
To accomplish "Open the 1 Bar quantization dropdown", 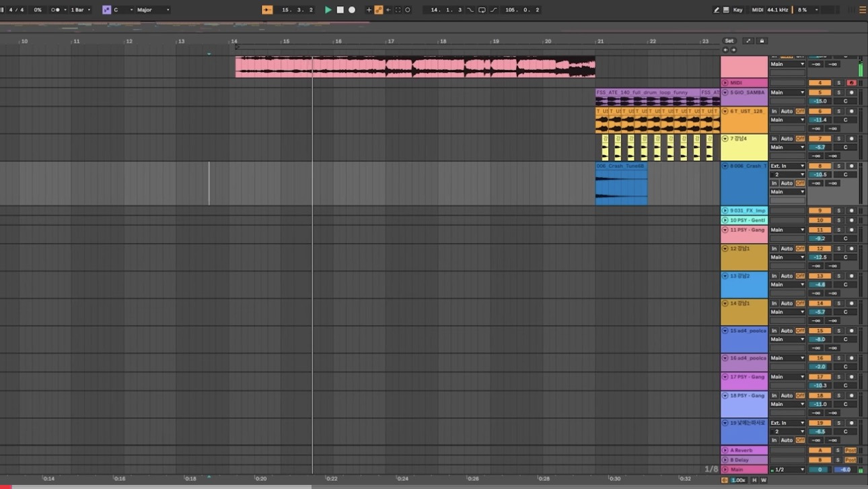I will pyautogui.click(x=80, y=10).
